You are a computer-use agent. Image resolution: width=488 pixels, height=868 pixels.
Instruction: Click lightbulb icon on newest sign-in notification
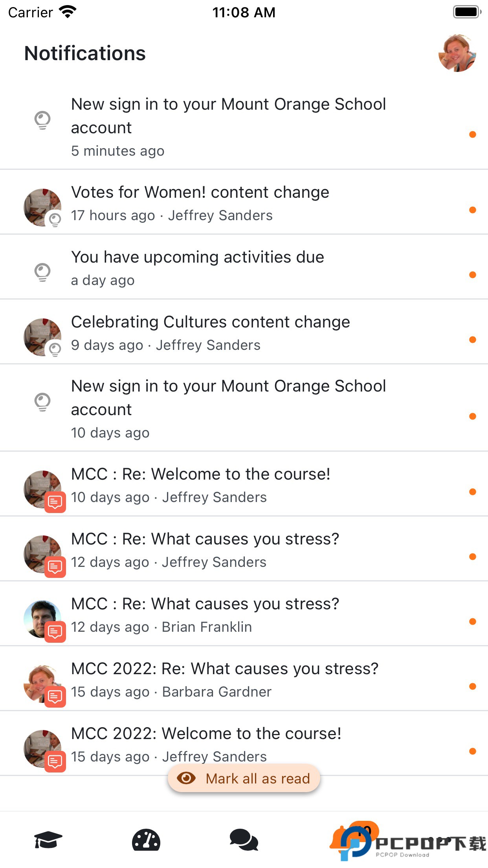pos(42,120)
